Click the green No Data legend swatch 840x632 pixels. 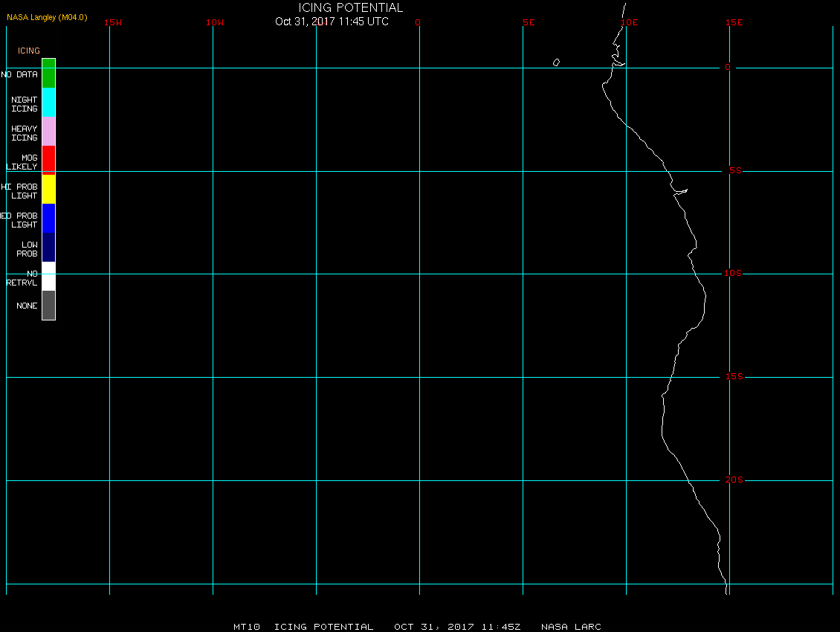[49, 74]
